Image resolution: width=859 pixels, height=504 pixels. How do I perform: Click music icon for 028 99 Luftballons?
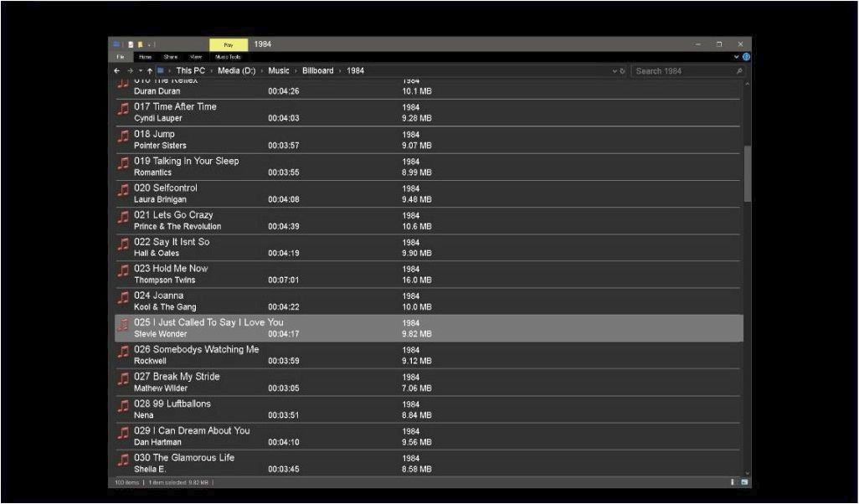pos(123,409)
